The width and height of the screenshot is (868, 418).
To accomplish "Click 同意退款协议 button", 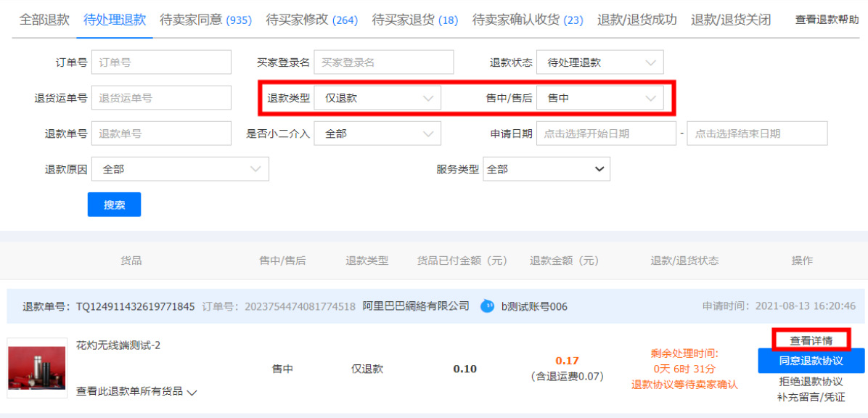I will (811, 361).
